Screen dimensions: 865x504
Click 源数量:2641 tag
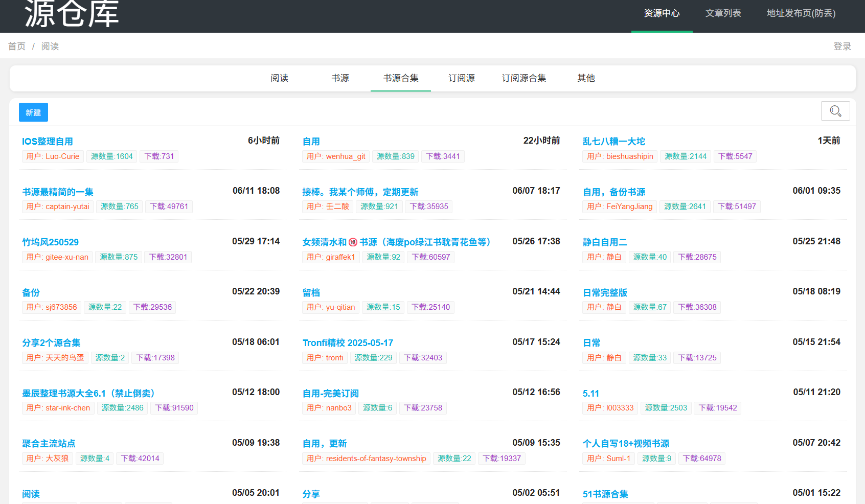pyautogui.click(x=685, y=207)
